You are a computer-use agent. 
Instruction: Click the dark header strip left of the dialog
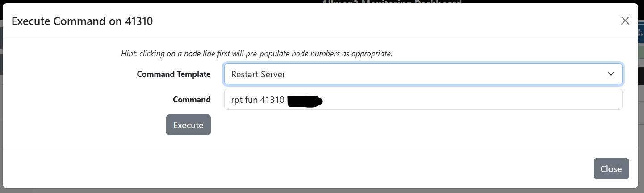pyautogui.click(x=1, y=34)
